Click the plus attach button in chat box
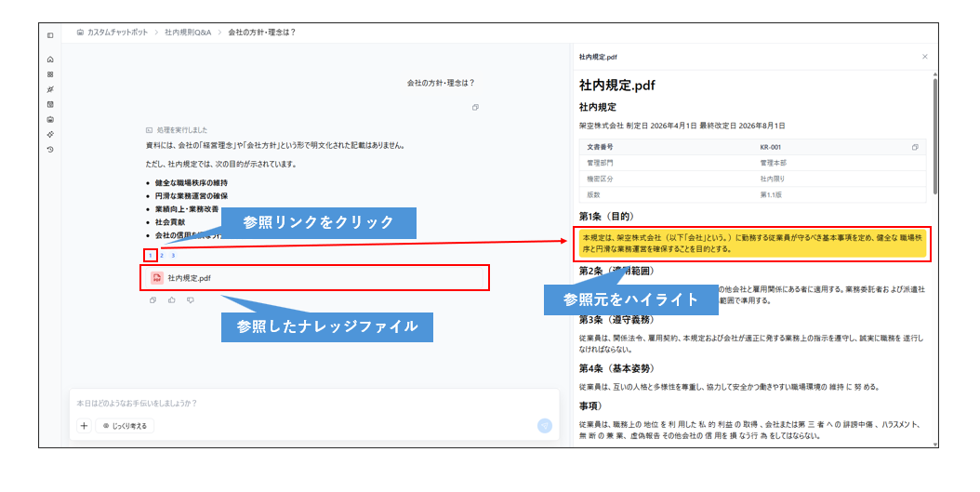Viewport: 980px width, 492px height. pos(84,426)
